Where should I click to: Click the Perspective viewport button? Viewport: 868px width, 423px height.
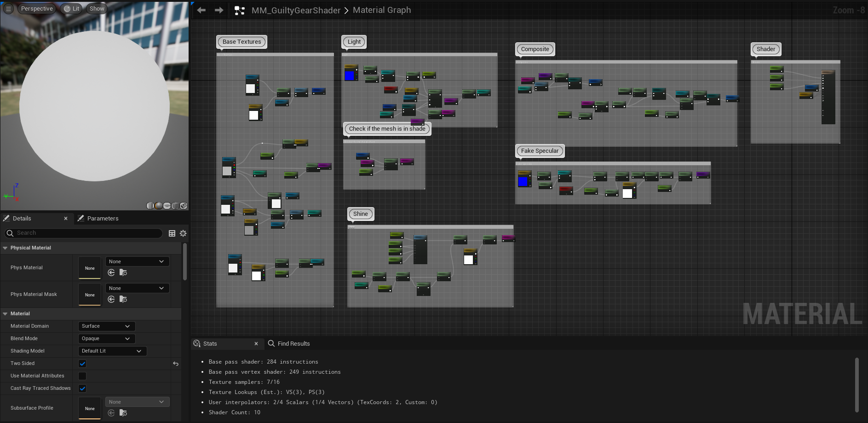pos(37,8)
